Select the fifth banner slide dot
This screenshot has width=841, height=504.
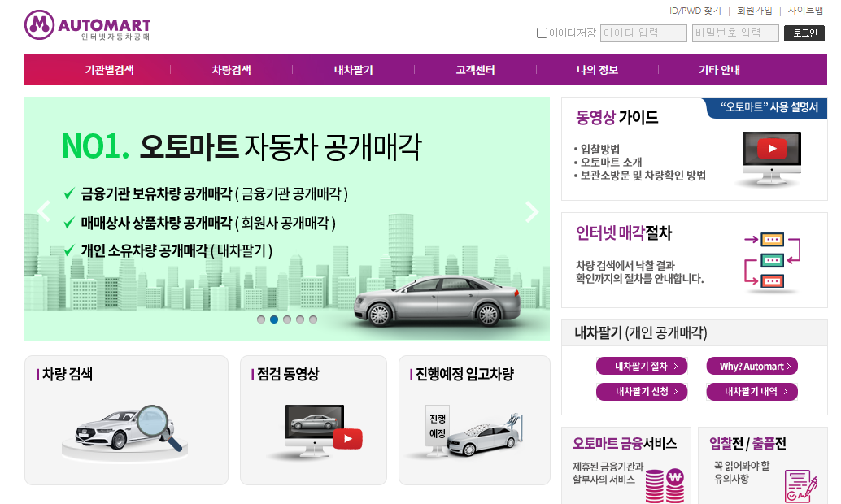(313, 319)
